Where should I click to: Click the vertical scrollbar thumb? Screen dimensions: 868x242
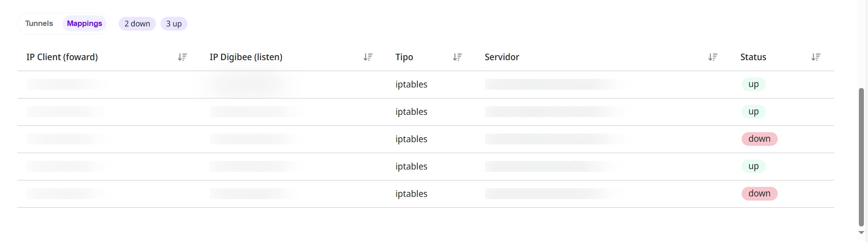point(861,157)
